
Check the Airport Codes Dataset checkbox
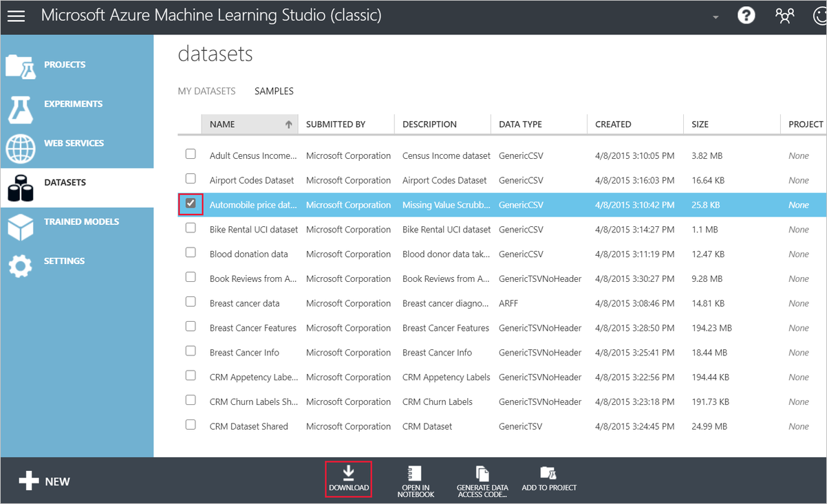click(x=191, y=179)
